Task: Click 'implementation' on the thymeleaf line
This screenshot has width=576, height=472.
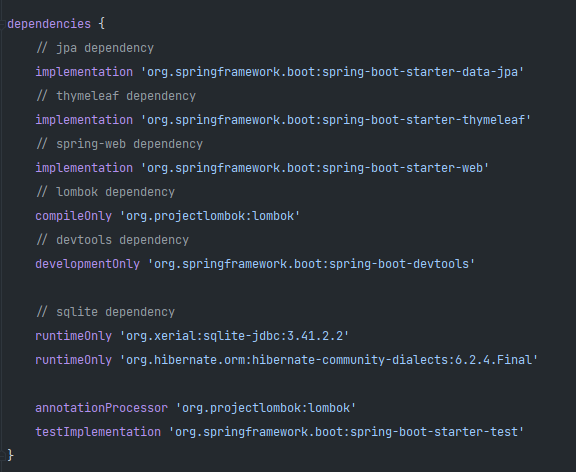Action: 84,120
